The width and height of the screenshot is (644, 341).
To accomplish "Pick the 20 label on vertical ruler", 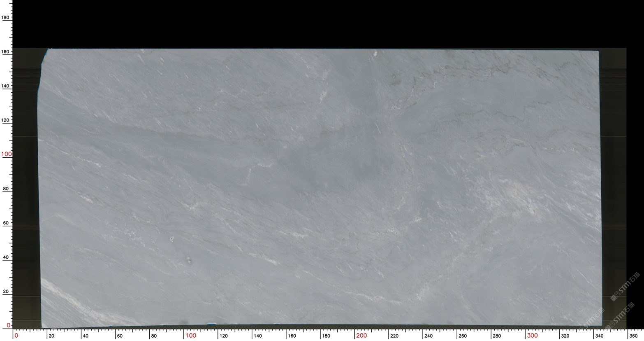I will coord(7,291).
